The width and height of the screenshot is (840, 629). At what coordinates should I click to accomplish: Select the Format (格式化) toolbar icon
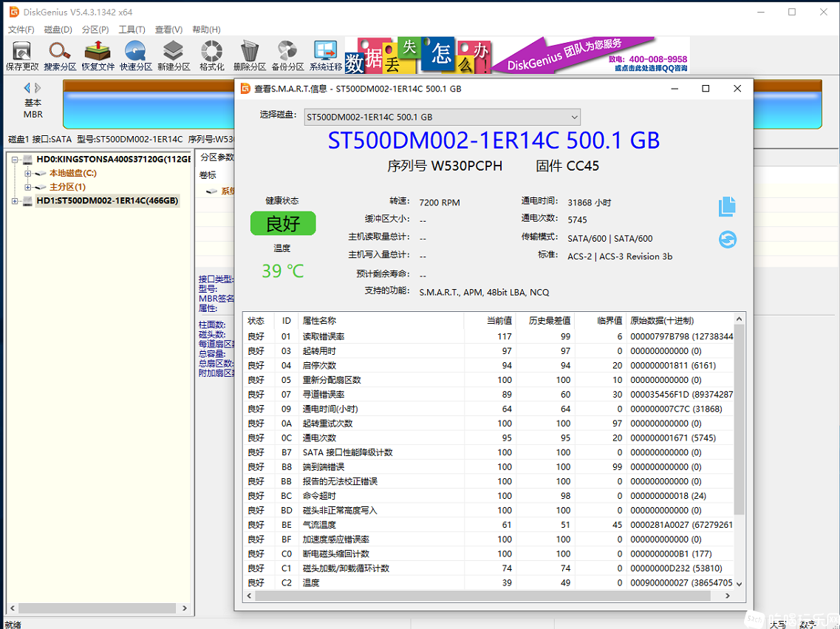pos(211,55)
